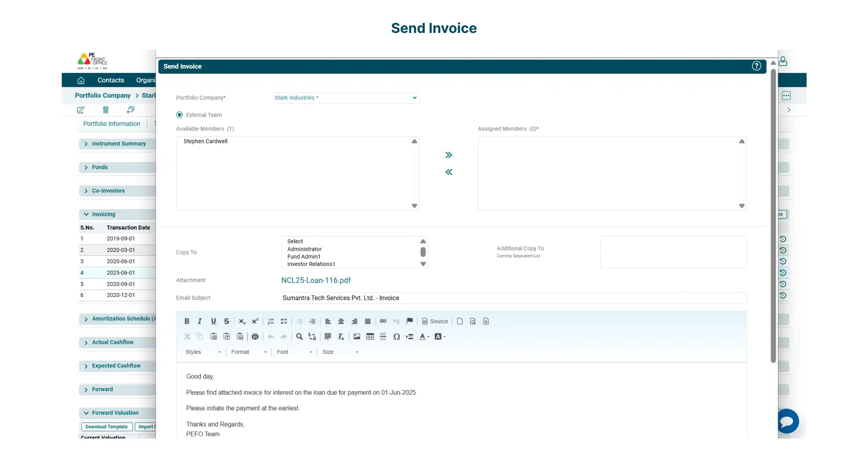
Task: Insert an anchor with flag icon
Action: (409, 321)
